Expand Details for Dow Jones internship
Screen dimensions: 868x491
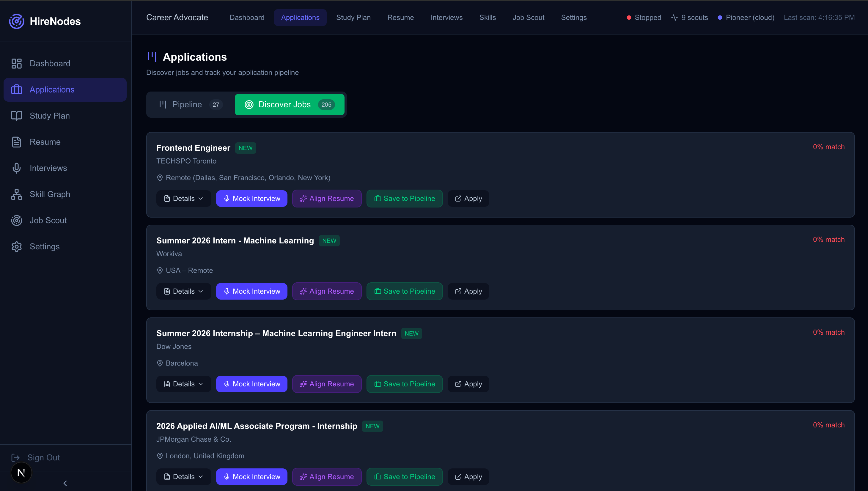[x=183, y=384]
